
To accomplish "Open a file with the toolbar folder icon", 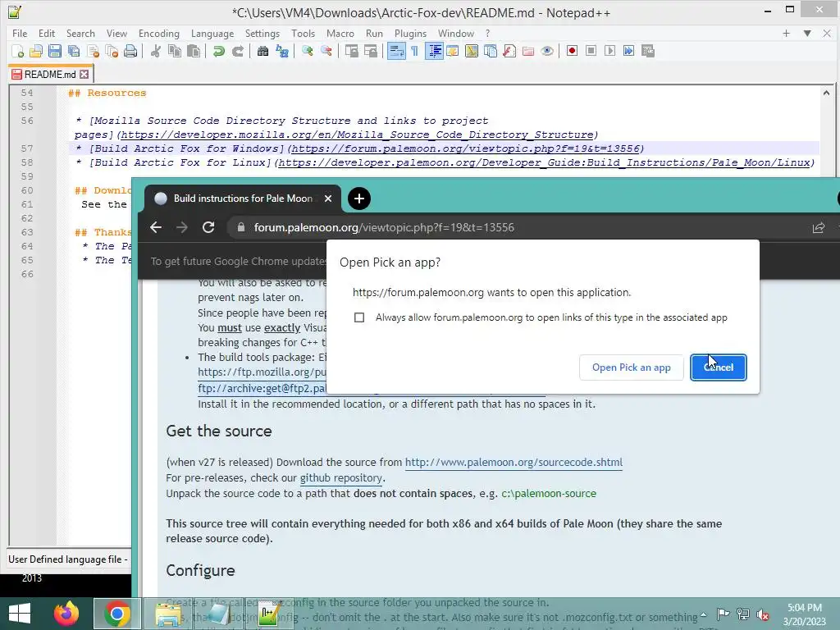I will click(36, 51).
